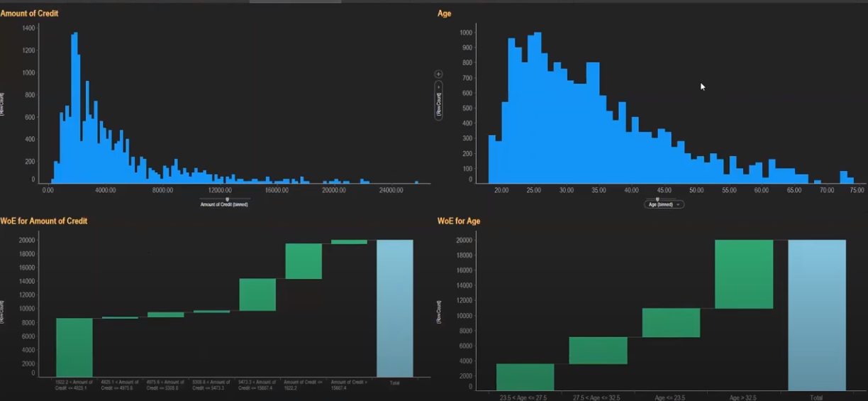Click the 'Total' label under WoE Amount of Credit
Viewport: 868px width, 401px height.
[x=395, y=382]
